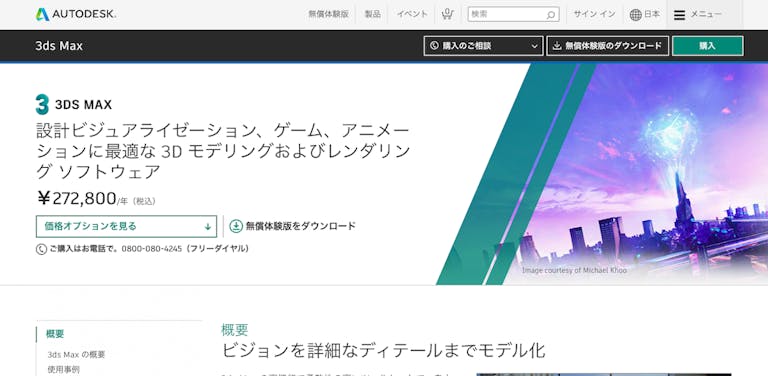Image resolution: width=768 pixels, height=376 pixels.
Task: Click the green 購入 button
Action: click(707, 46)
